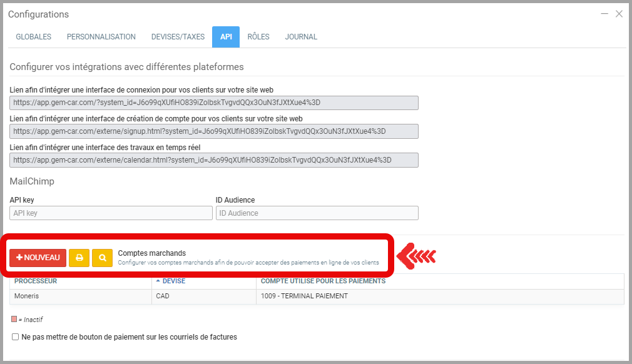The width and height of the screenshot is (632, 364).
Task: Switch to the PERSONNALISATION tab
Action: tap(101, 37)
